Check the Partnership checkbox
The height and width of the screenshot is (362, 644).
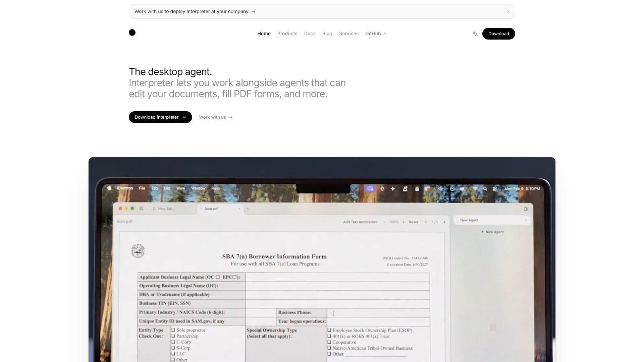click(x=173, y=336)
